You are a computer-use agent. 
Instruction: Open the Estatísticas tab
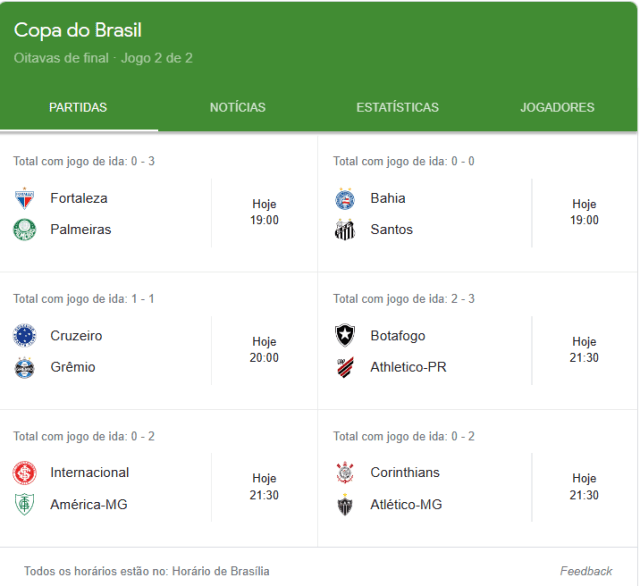pos(397,108)
